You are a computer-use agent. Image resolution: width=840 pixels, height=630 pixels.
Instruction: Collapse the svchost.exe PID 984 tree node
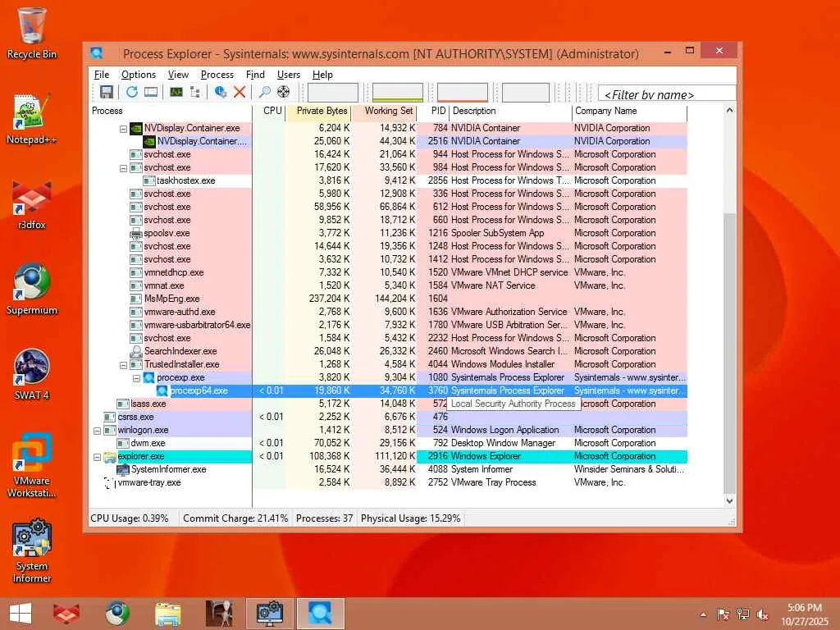coord(123,168)
